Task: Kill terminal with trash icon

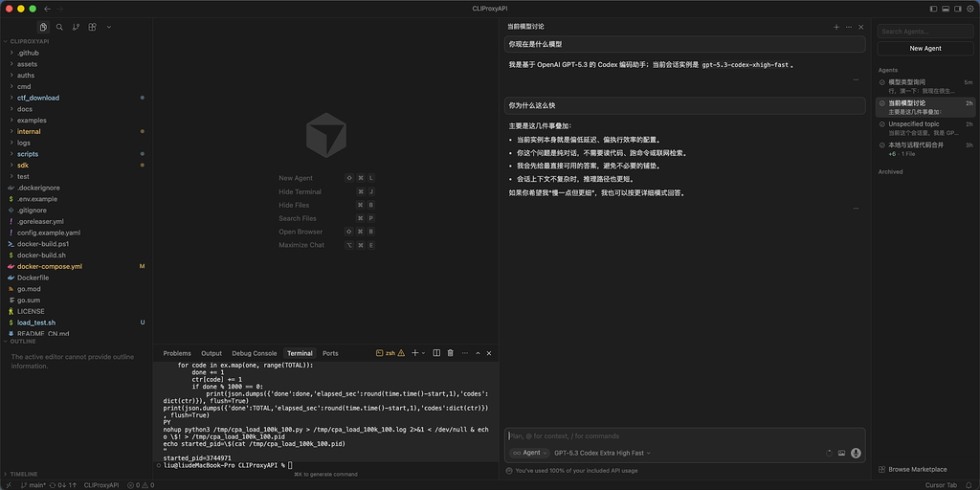Action: pyautogui.click(x=450, y=353)
